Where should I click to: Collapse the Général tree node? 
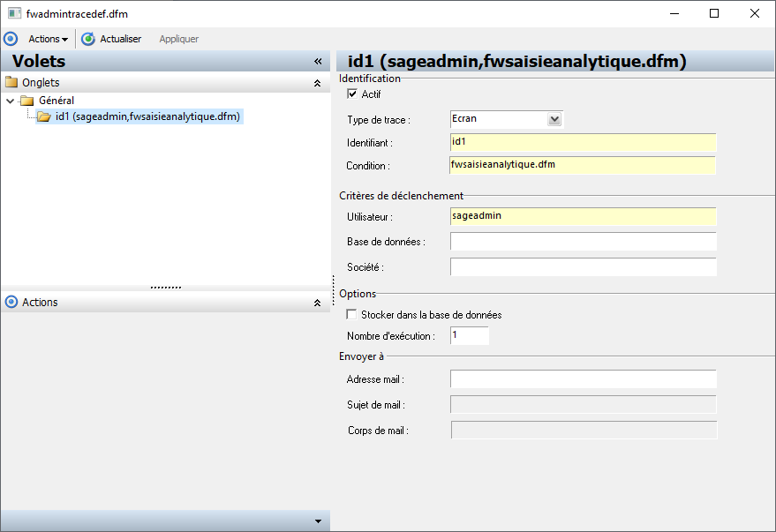coord(10,101)
